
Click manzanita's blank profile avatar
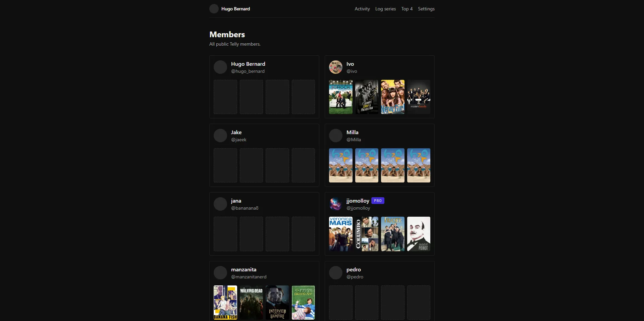(220, 273)
